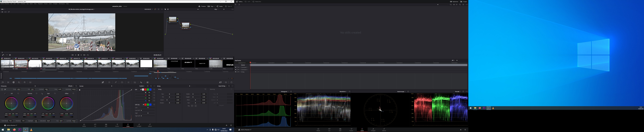Switch to the LUTs tab
The width and height of the screenshot is (644, 132).
pyautogui.click(x=248, y=1)
